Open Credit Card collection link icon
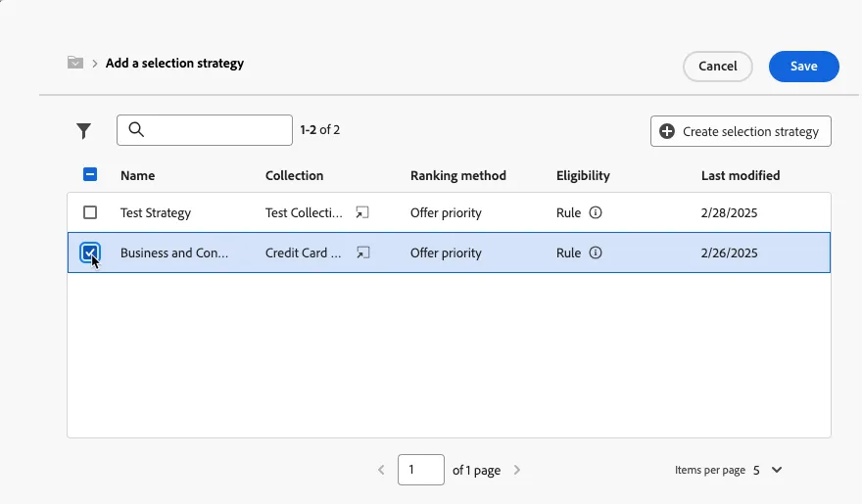The width and height of the screenshot is (862, 504). point(362,252)
